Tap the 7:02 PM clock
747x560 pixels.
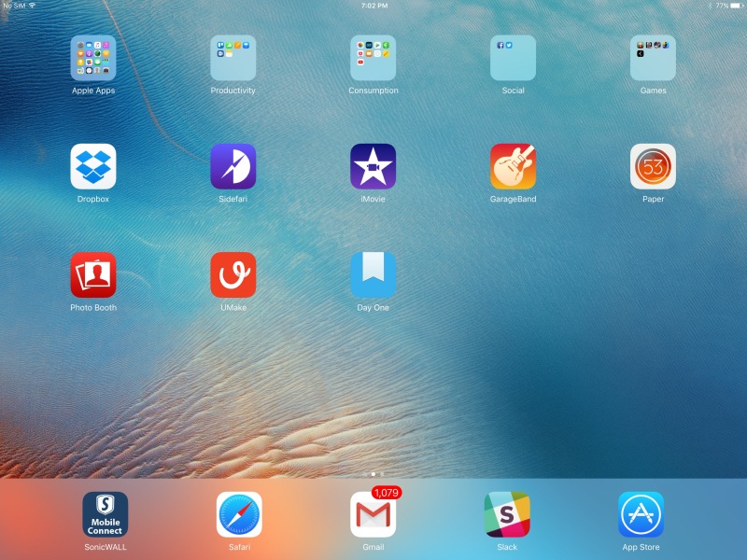click(374, 6)
